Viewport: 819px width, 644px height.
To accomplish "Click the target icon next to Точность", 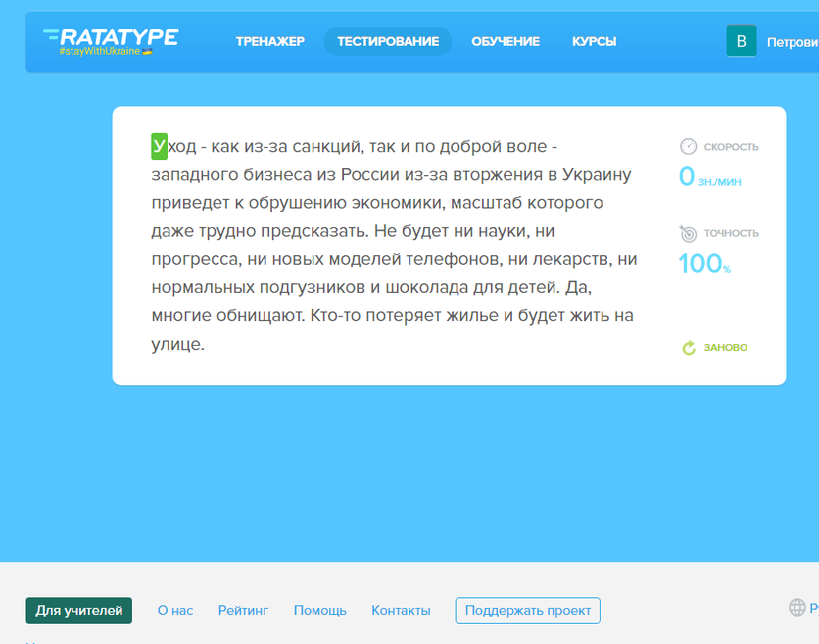I will [x=688, y=233].
